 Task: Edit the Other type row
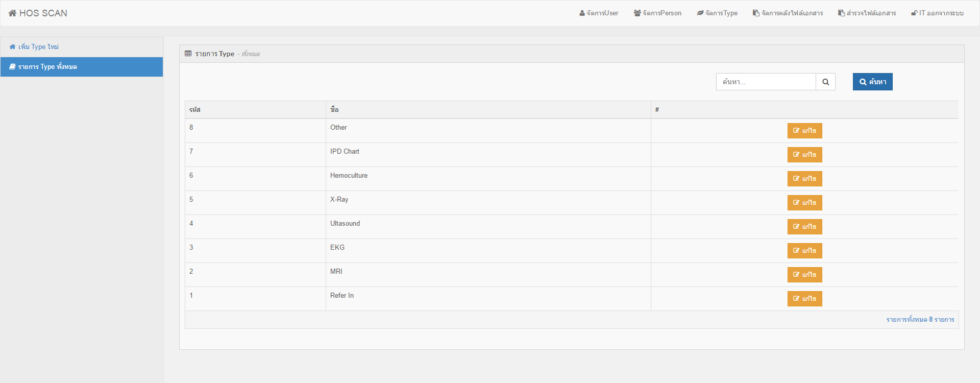coord(804,131)
